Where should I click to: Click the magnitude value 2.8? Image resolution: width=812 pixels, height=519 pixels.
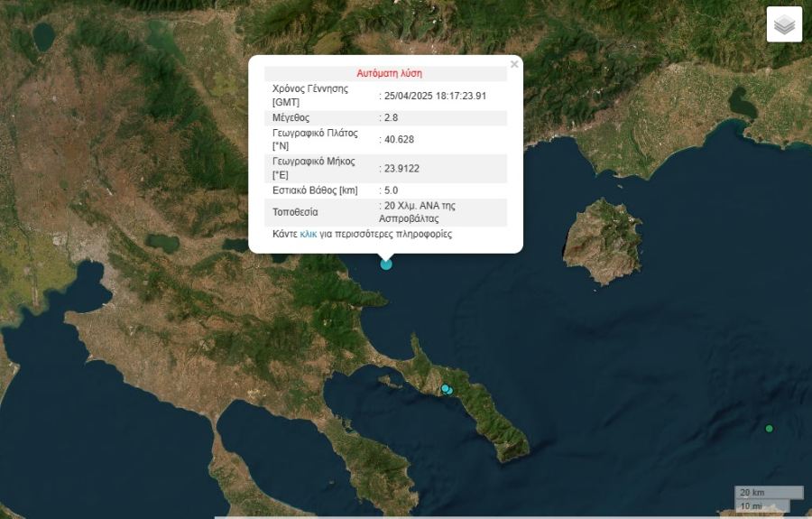click(391, 117)
